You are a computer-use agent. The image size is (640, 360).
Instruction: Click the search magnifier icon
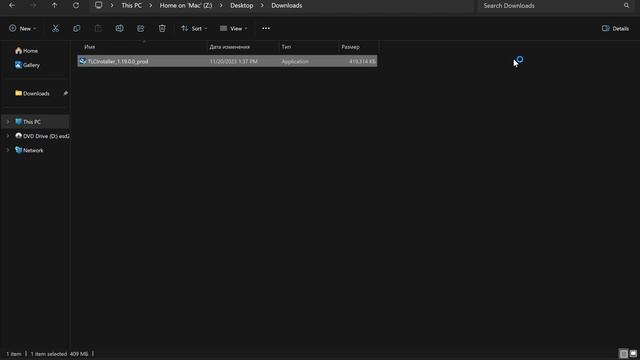point(627,6)
